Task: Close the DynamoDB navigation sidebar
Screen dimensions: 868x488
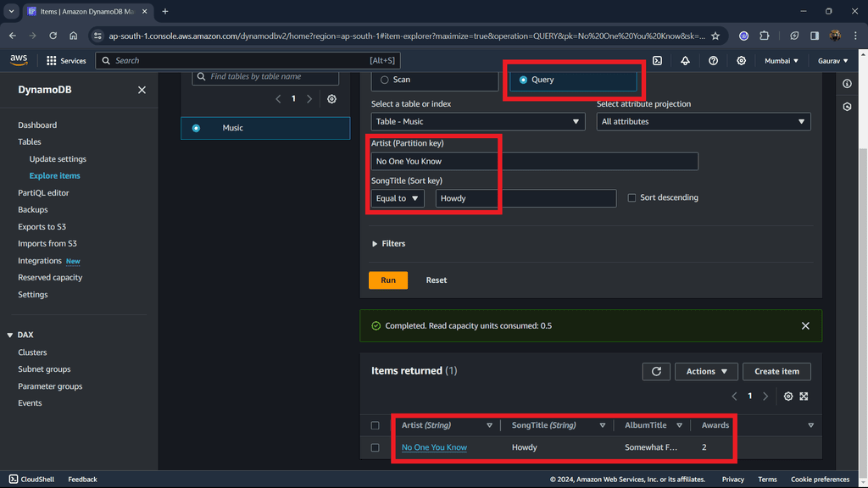Action: pos(142,90)
